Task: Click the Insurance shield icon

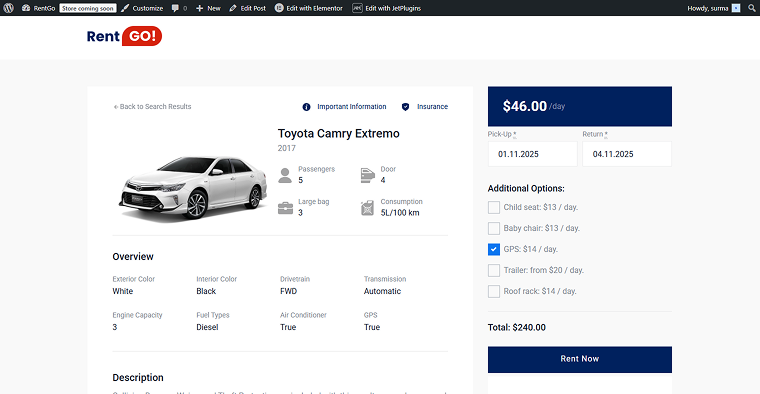Action: [406, 107]
